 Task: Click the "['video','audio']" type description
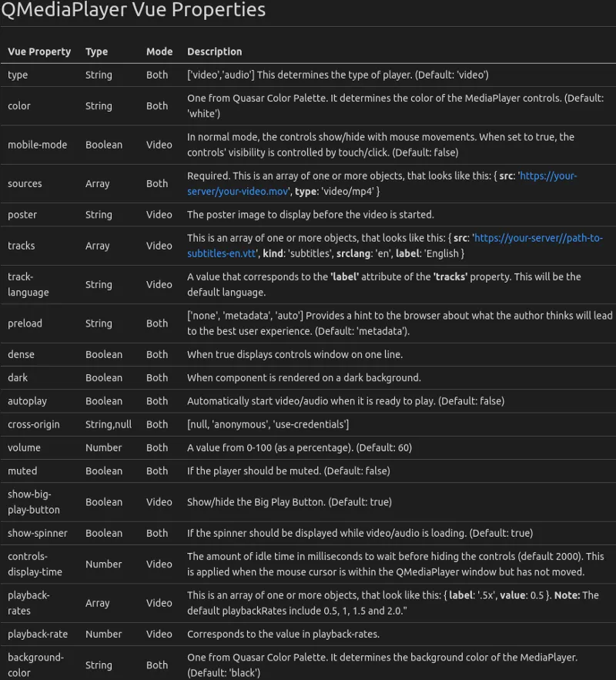[338, 75]
